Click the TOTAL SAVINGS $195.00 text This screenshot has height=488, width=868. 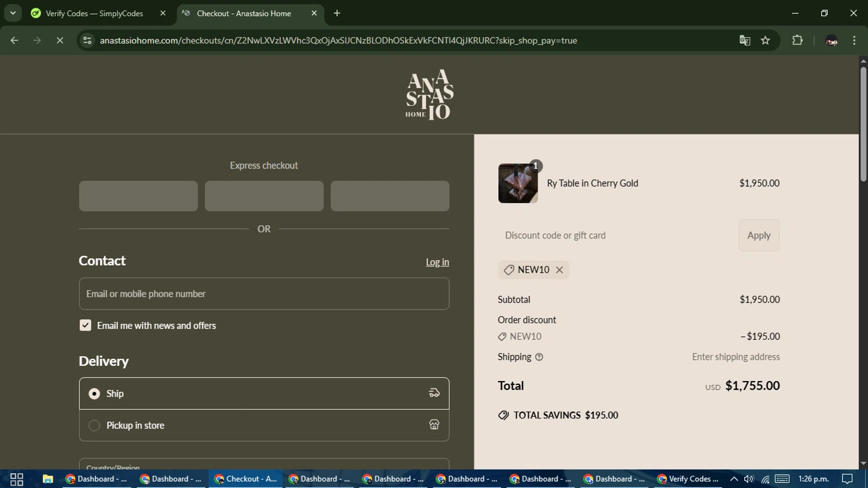pos(566,415)
